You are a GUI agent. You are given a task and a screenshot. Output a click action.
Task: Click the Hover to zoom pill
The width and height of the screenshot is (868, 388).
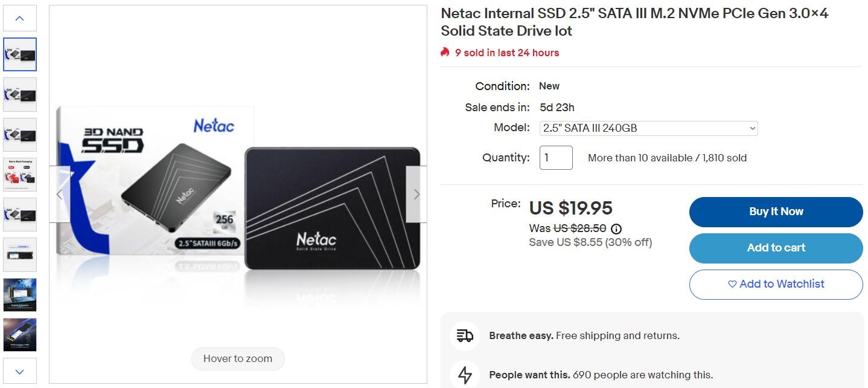coord(237,358)
